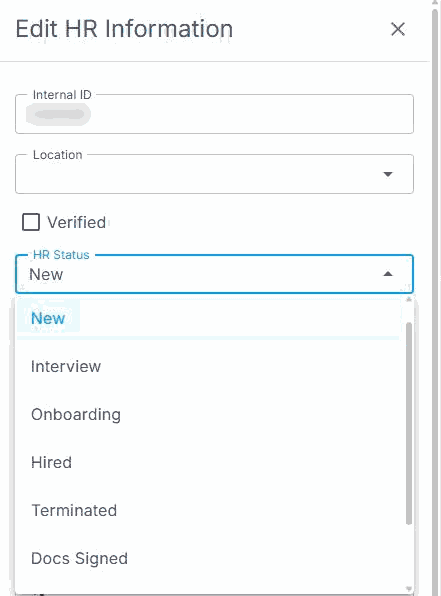This screenshot has height=596, width=441.
Task: Select the Terminated status option
Action: [x=208, y=510]
